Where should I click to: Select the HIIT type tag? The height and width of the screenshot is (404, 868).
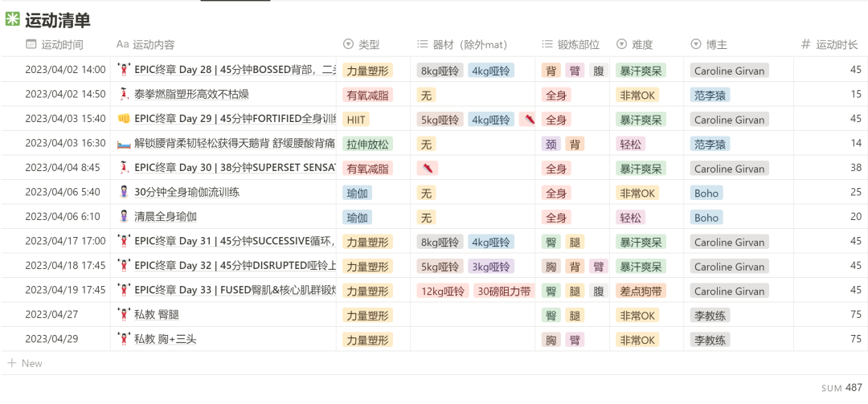pyautogui.click(x=356, y=120)
